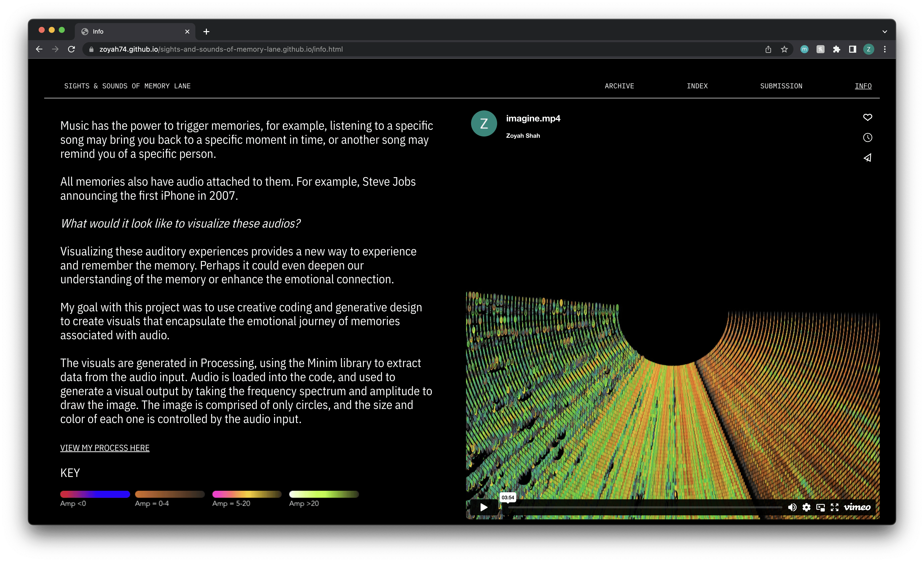The image size is (924, 562).
Task: Expand tab search chevron in tab bar
Action: pyautogui.click(x=885, y=32)
